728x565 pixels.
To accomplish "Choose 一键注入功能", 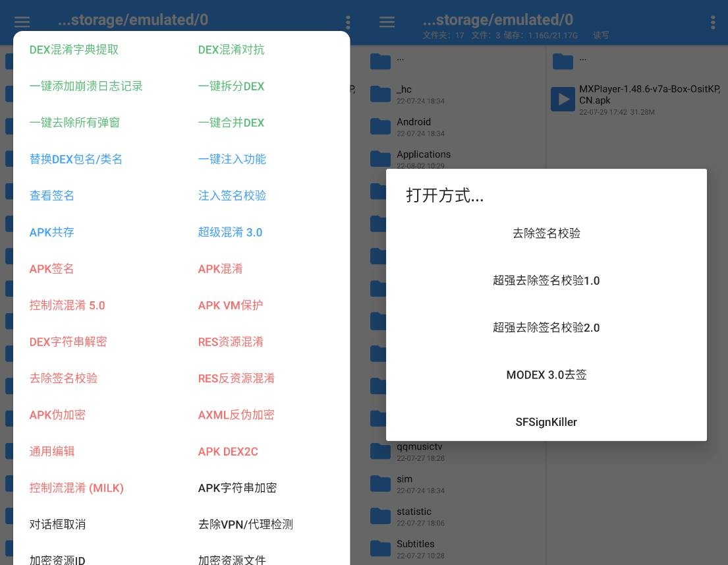I will [232, 160].
